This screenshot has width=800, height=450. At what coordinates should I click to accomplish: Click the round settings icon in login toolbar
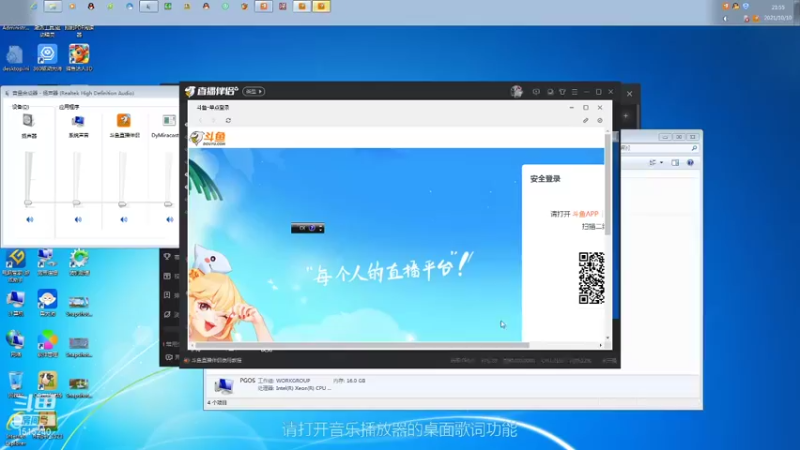click(x=600, y=120)
